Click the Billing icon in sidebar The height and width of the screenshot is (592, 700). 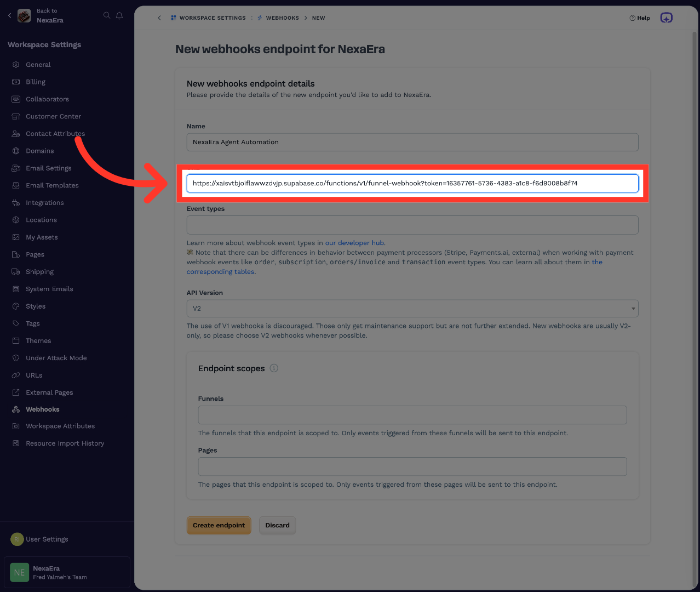[x=16, y=82]
